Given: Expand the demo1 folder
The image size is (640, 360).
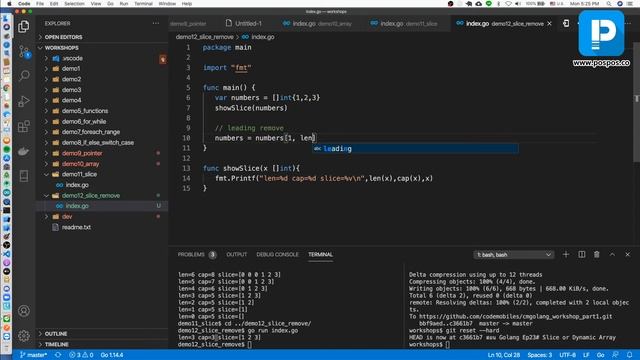Looking at the screenshot, I should 71,69.
